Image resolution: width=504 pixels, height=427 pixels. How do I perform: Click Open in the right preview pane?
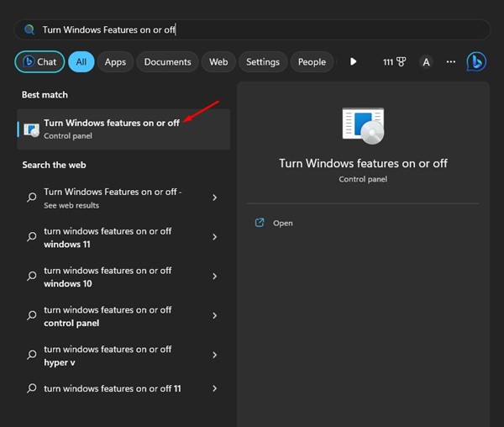coord(282,223)
